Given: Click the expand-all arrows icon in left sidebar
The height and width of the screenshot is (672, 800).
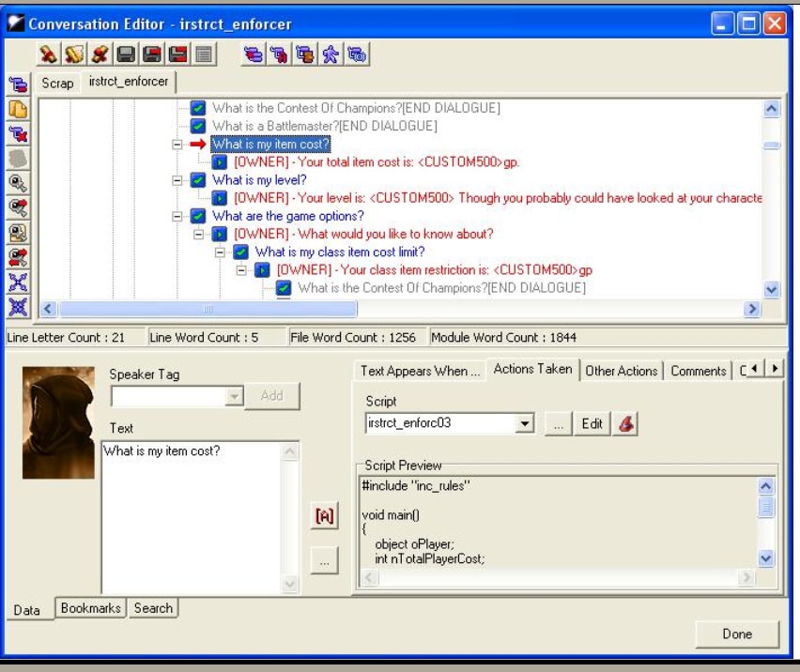Looking at the screenshot, I should click(17, 283).
